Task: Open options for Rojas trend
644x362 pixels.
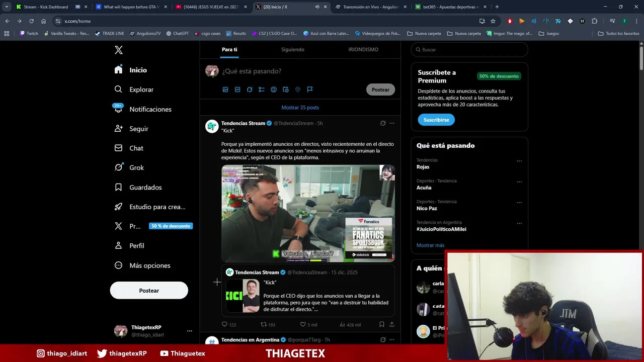Action: pyautogui.click(x=519, y=161)
